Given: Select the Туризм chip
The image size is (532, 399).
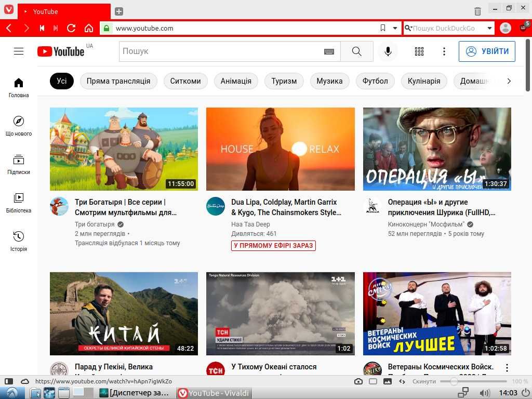Looking at the screenshot, I should 284,81.
